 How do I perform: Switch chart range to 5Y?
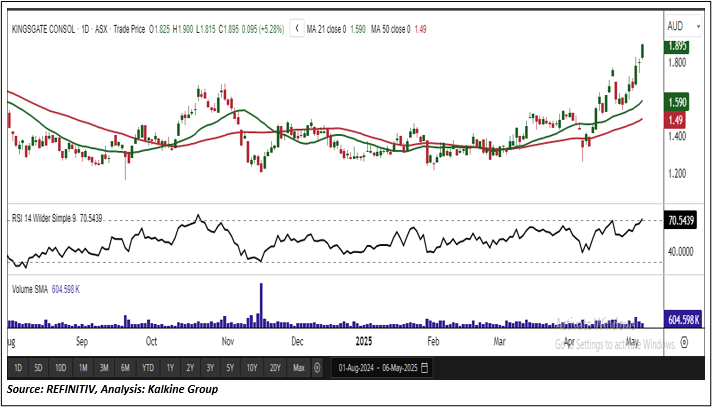pos(230,368)
